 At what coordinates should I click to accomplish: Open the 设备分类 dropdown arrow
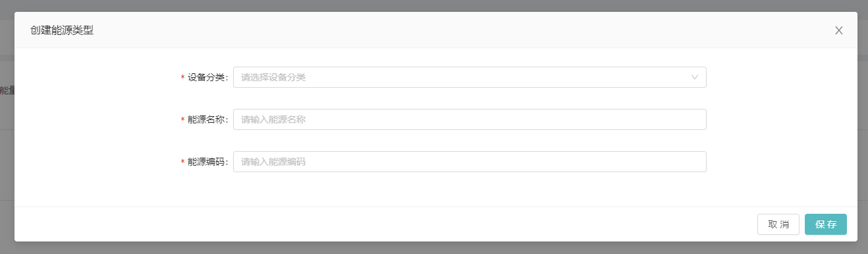pyautogui.click(x=694, y=77)
